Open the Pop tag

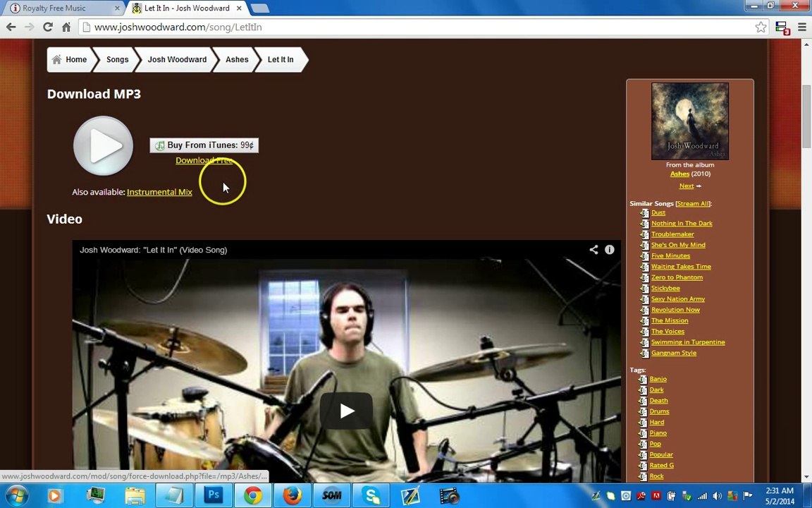point(655,445)
